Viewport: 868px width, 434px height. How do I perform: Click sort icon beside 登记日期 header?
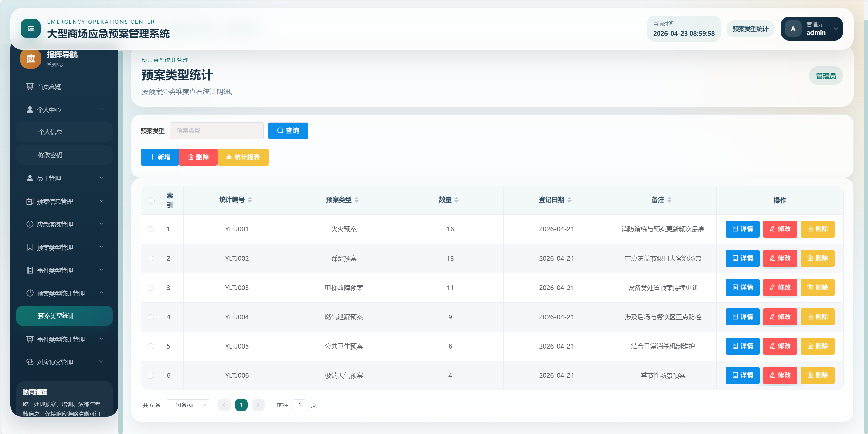(569, 200)
